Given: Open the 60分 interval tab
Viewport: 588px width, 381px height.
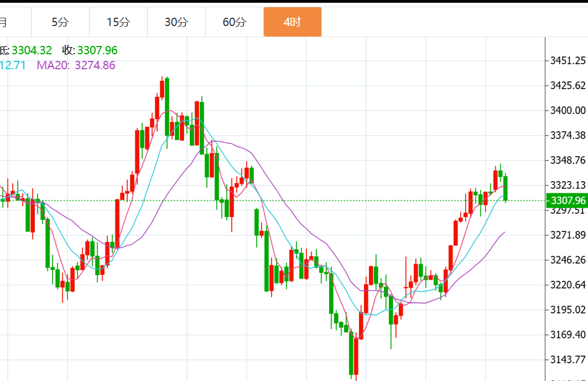Looking at the screenshot, I should [x=235, y=22].
